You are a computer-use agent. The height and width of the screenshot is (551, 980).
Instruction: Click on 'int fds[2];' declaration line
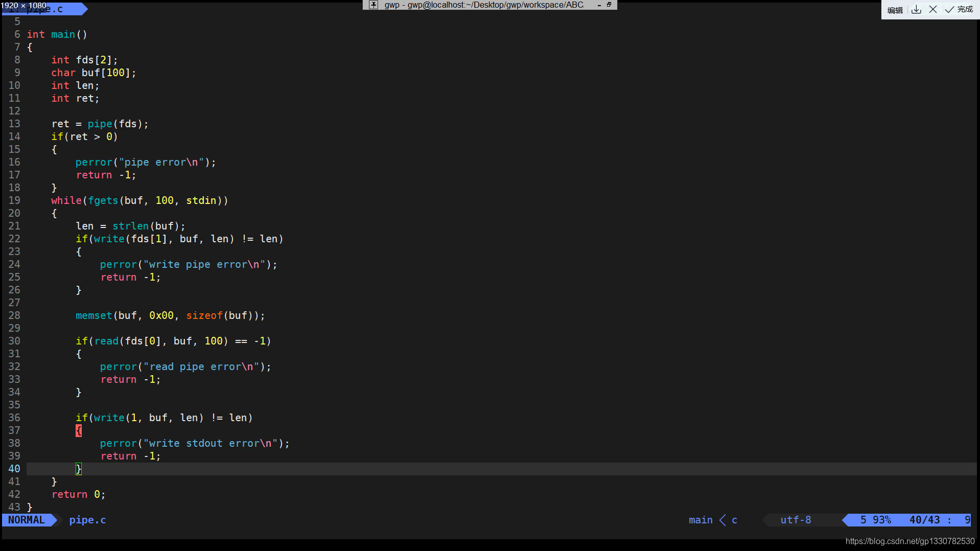click(84, 60)
